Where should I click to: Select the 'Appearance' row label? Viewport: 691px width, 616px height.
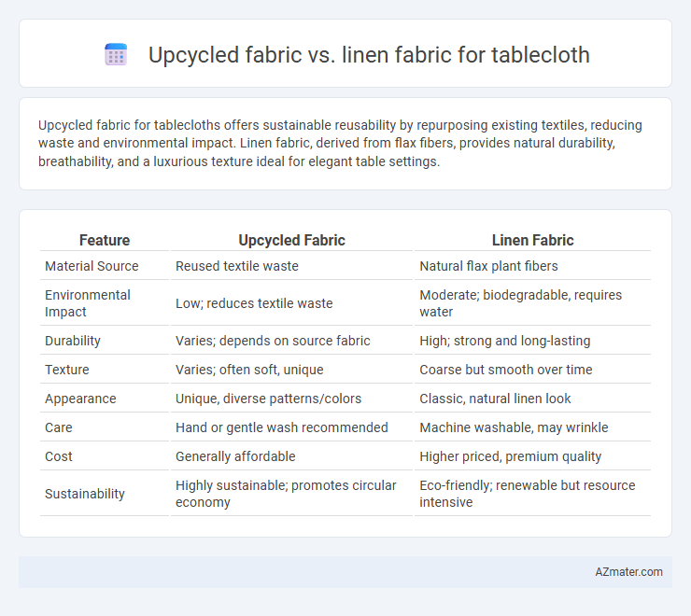click(x=80, y=399)
